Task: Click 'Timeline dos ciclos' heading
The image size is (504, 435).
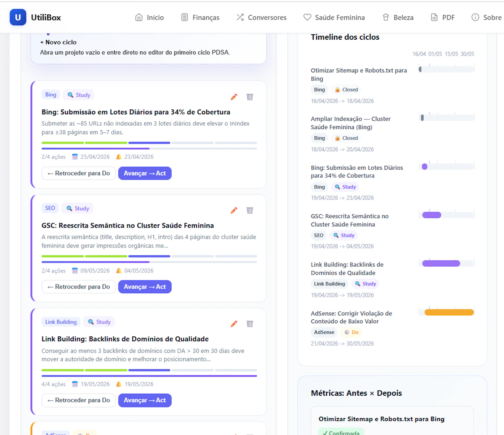Action: pyautogui.click(x=345, y=37)
